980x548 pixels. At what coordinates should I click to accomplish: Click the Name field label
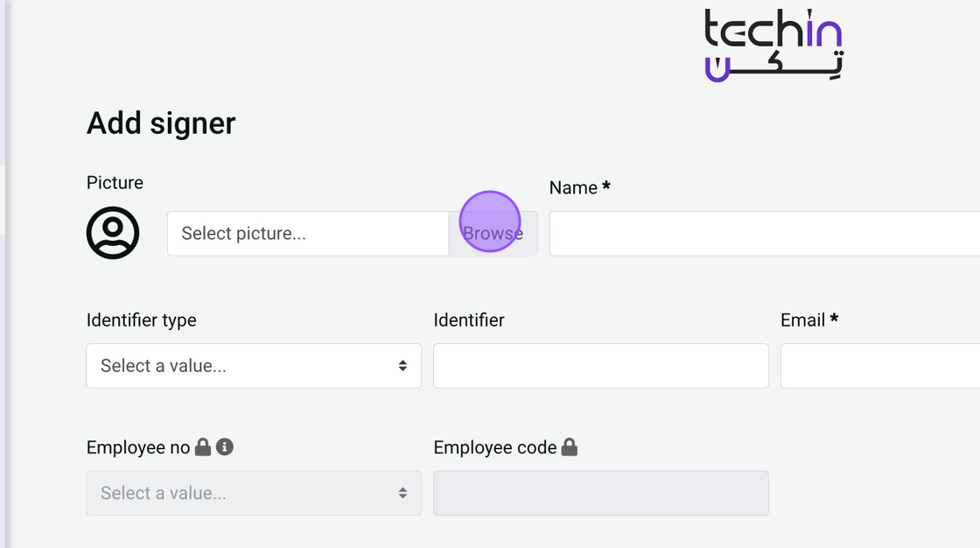(573, 188)
